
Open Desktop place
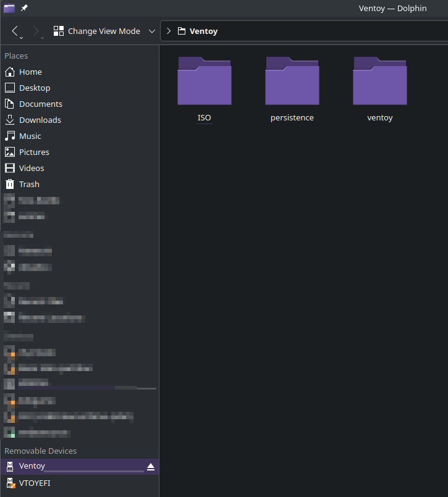point(35,88)
